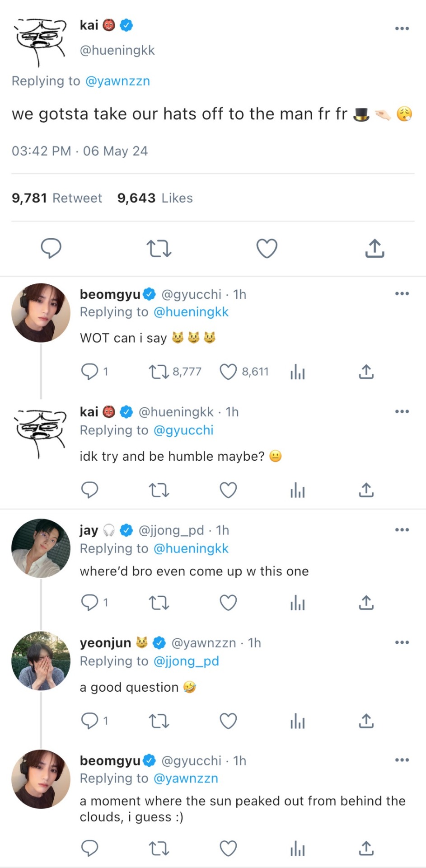This screenshot has width=426, height=868.
Task: Share yeonjun's good question reply
Action: click(366, 721)
